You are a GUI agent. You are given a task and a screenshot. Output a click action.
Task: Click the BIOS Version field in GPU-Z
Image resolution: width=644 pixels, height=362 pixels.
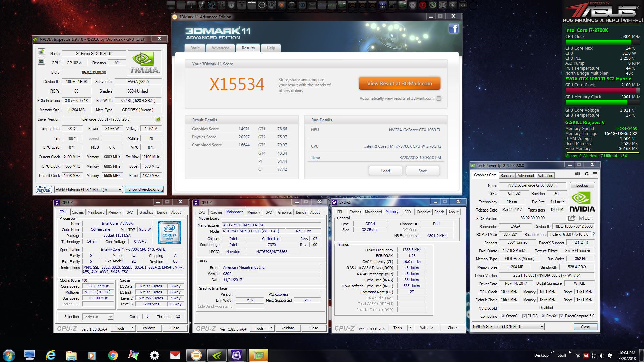[x=533, y=218]
